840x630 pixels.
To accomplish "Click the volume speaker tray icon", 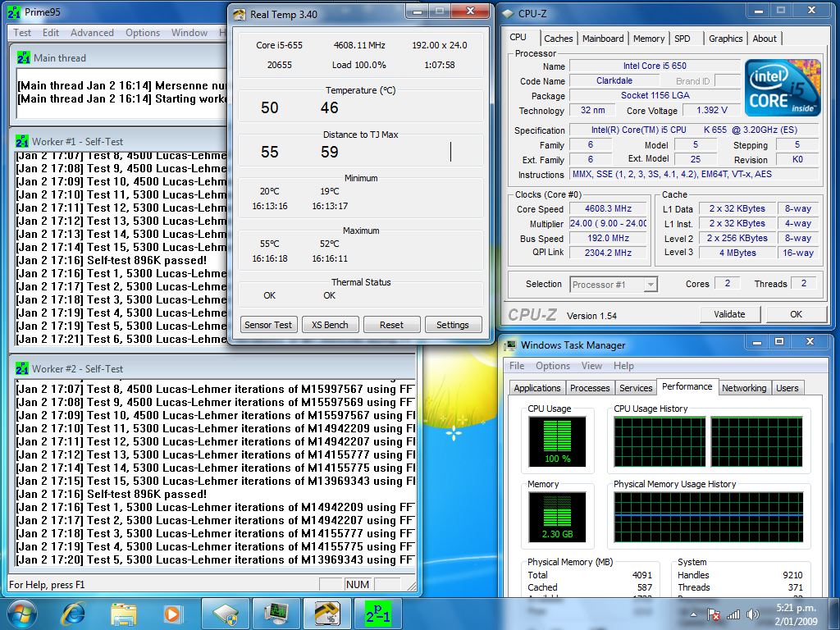I will [x=753, y=614].
